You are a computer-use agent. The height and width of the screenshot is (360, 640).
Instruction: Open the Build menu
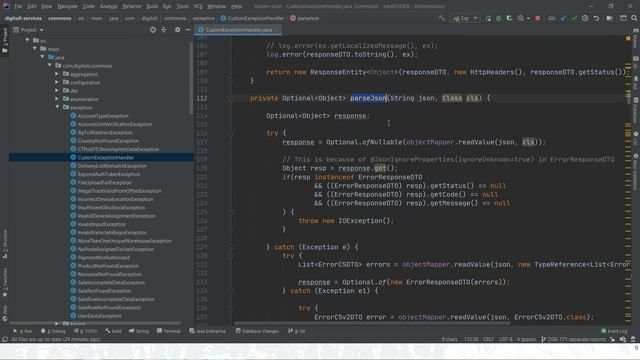(x=152, y=6)
